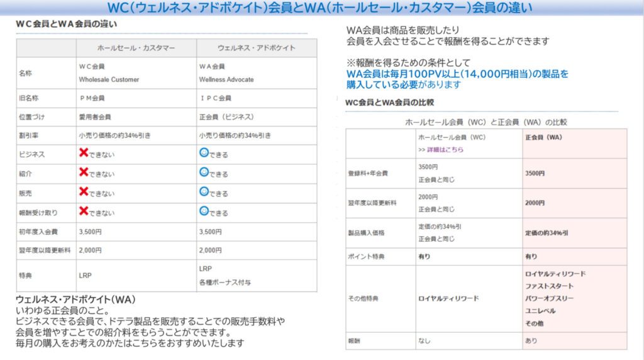
Task: Select the ホールセール・カスタマー column header
Action: 136,48
